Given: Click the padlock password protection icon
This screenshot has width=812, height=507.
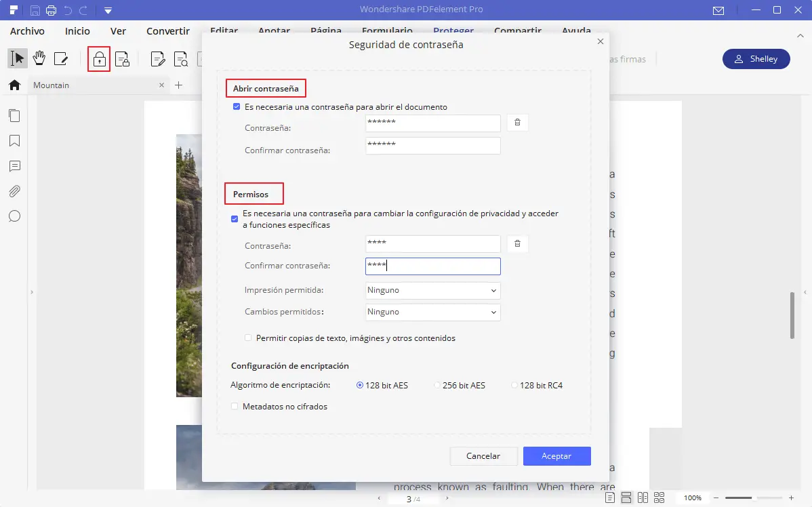Looking at the screenshot, I should [x=99, y=60].
